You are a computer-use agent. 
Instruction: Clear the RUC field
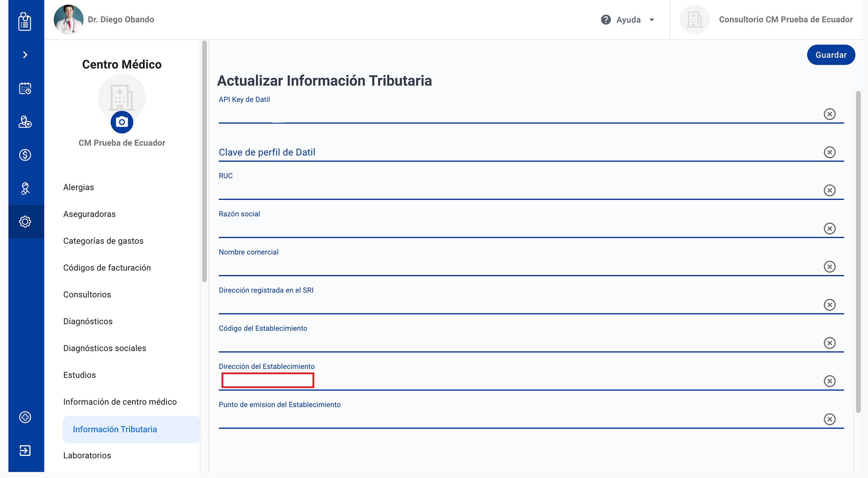[829, 190]
